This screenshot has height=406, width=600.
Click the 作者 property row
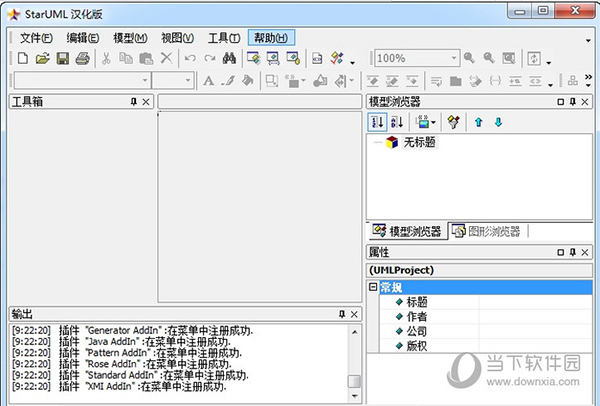click(486, 316)
